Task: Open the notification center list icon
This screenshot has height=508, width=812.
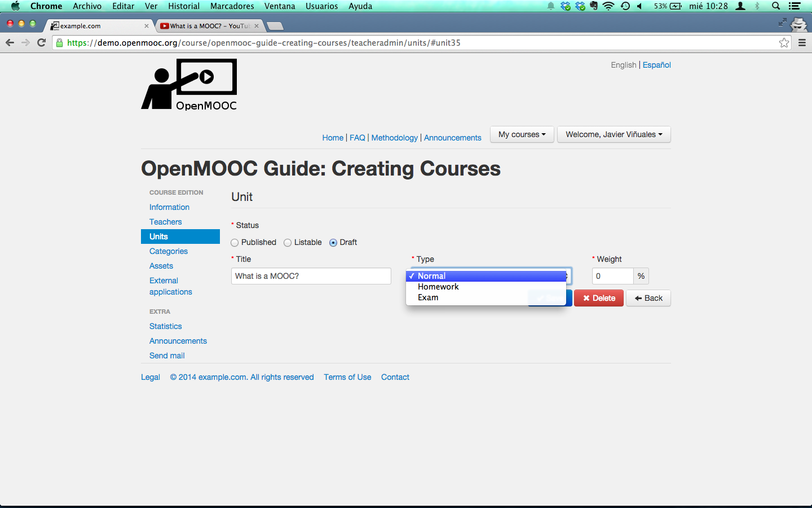Action: tap(795, 6)
